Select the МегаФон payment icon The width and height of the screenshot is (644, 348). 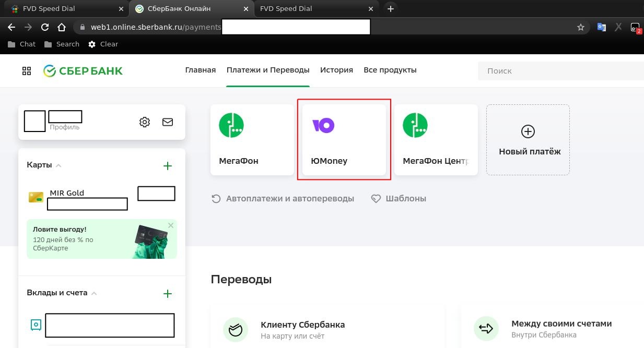(231, 125)
